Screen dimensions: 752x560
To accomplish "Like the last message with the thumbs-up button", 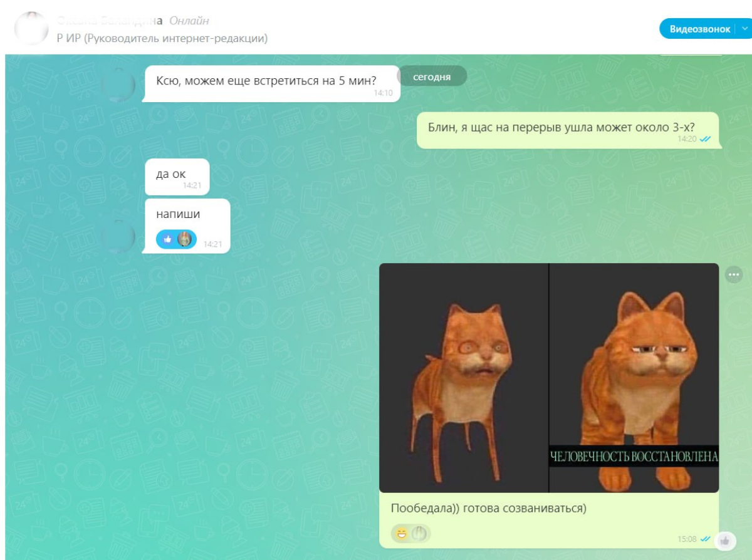I will [726, 540].
